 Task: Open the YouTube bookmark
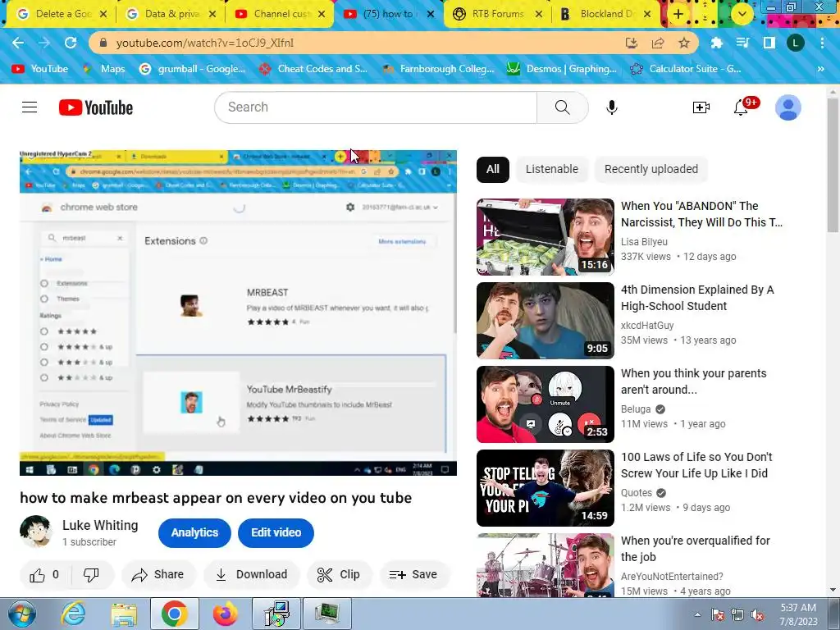point(41,69)
